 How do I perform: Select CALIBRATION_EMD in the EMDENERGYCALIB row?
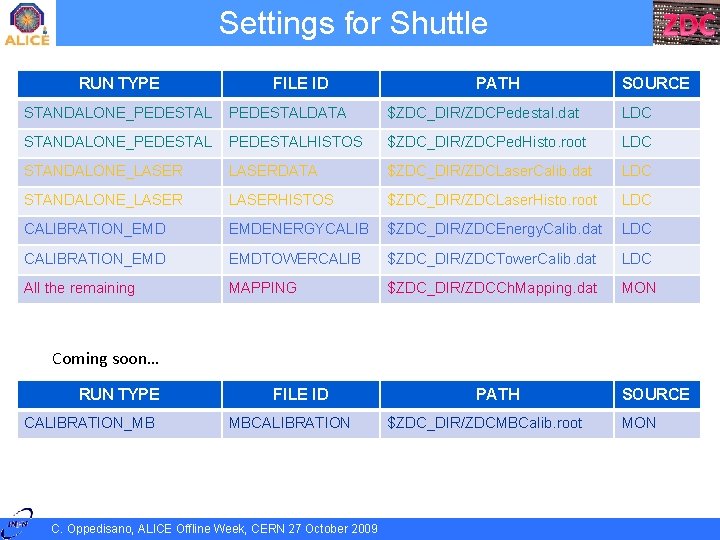(95, 229)
